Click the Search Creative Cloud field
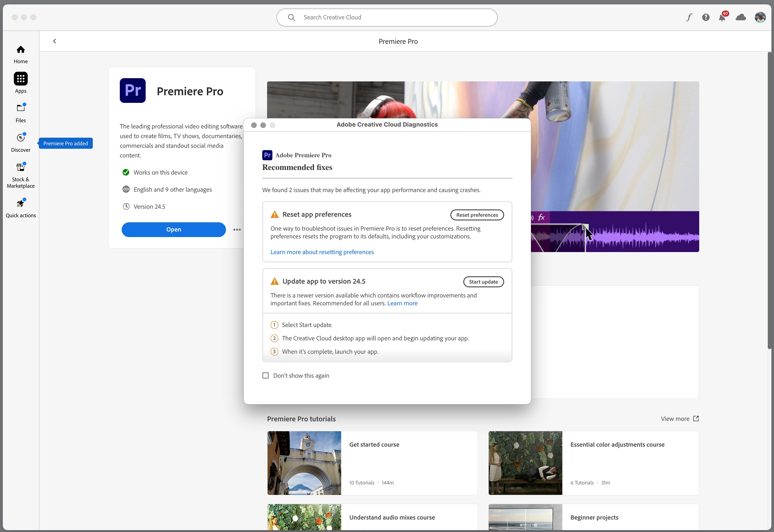This screenshot has width=774, height=532. (387, 17)
